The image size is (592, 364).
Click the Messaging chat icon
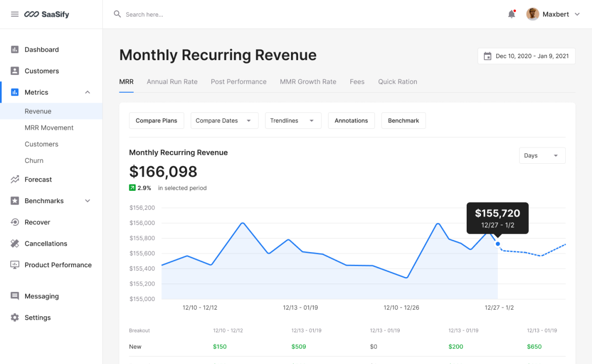[15, 296]
